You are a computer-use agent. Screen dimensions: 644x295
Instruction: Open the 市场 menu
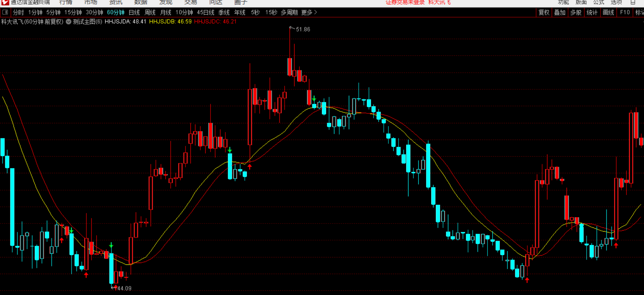(91, 2)
